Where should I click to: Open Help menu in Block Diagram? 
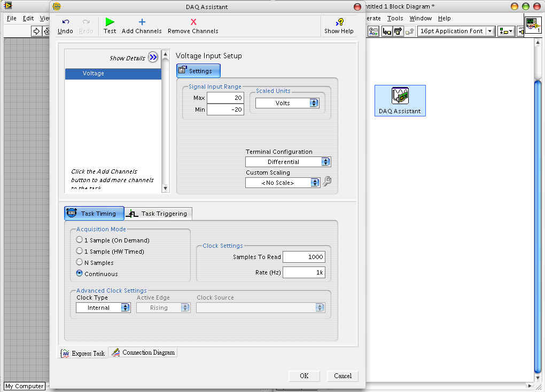pos(444,18)
